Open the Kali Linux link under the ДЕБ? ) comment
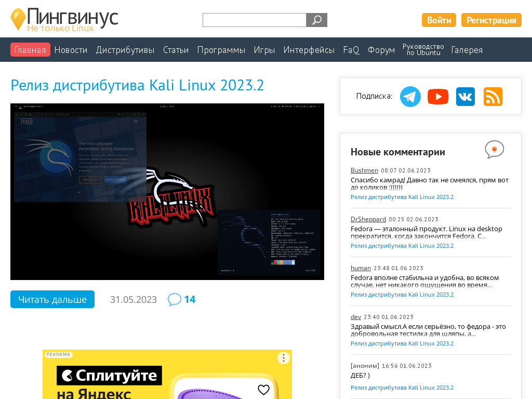Image resolution: width=532 pixels, height=399 pixels. pyautogui.click(x=402, y=388)
